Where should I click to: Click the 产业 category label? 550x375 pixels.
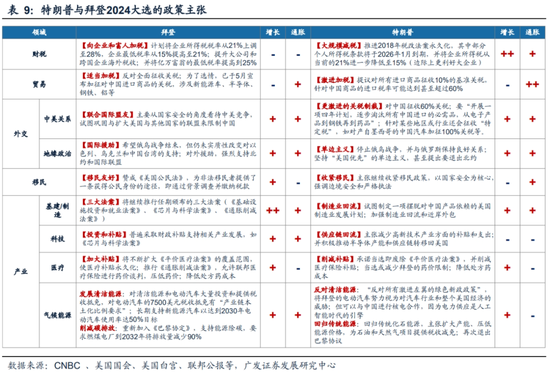click(21, 271)
